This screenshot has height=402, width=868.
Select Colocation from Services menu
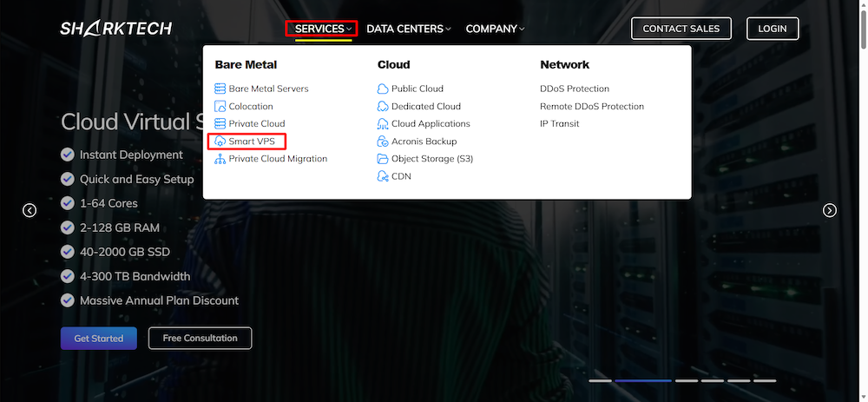click(251, 106)
